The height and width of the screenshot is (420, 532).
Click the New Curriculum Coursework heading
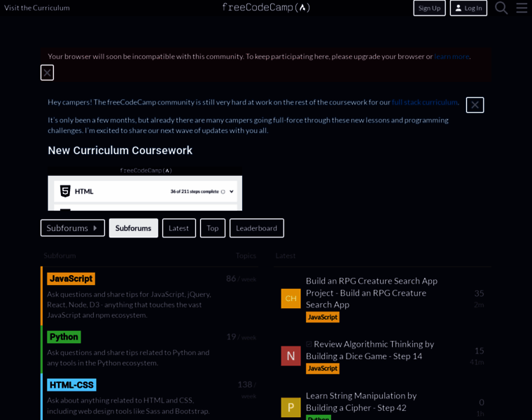[x=120, y=150]
